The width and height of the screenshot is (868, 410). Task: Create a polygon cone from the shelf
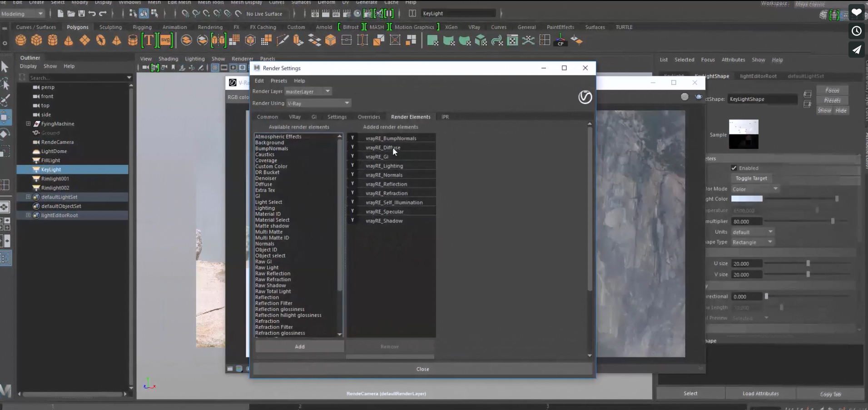[69, 40]
